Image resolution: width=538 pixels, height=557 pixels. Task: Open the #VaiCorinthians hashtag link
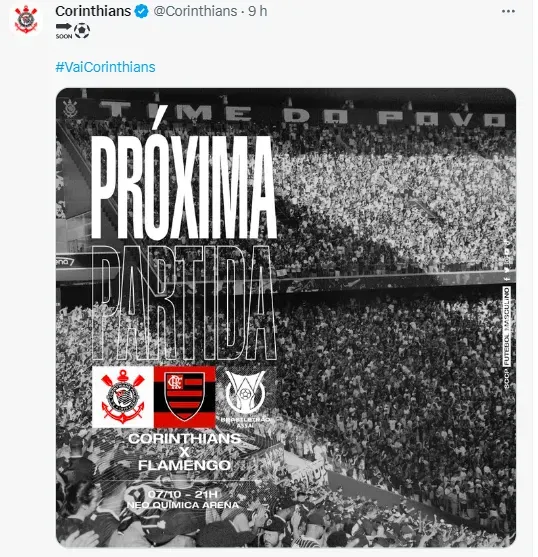(x=105, y=67)
